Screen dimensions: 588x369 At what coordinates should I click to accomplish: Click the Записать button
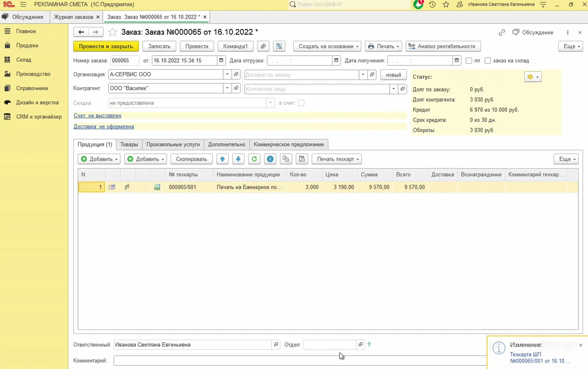(159, 46)
